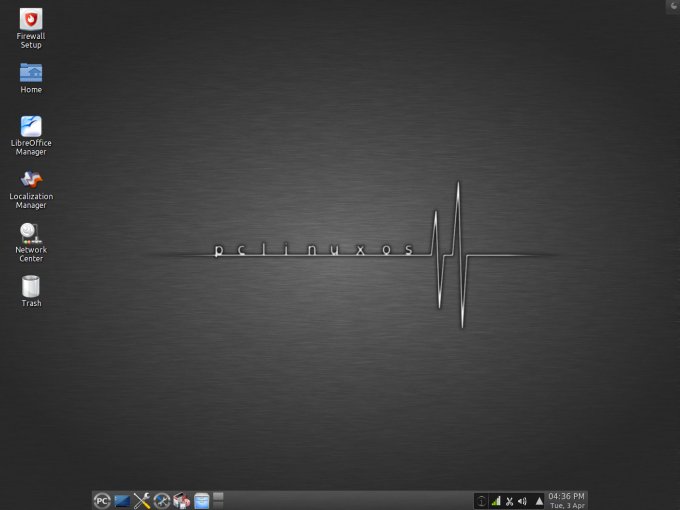
Task: Open the PC application launcher menu
Action: click(102, 501)
